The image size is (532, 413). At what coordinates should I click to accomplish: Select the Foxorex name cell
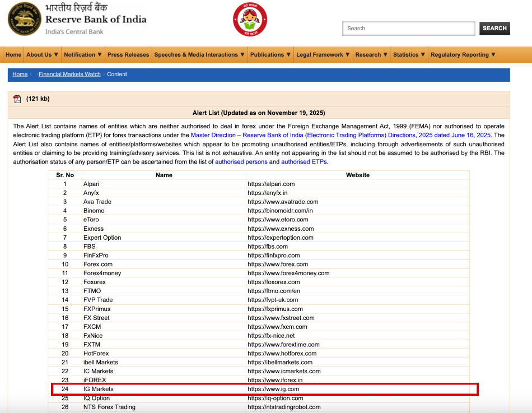pyautogui.click(x=164, y=282)
